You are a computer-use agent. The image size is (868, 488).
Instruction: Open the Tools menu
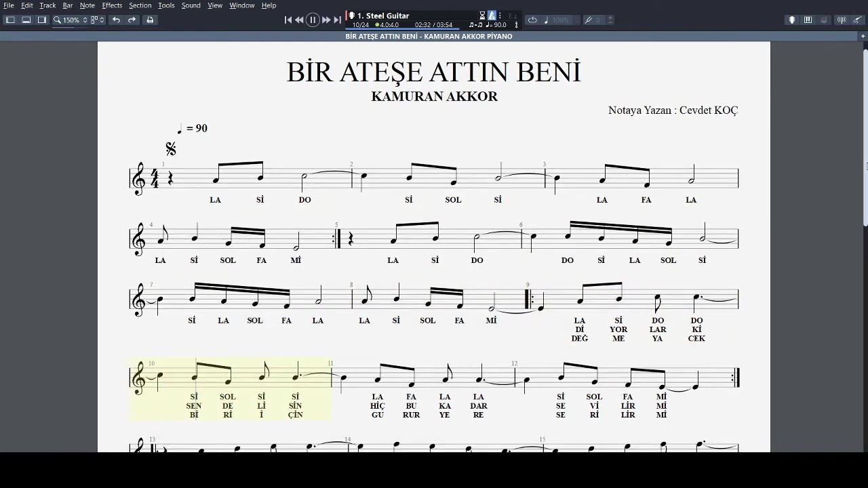[x=166, y=5]
